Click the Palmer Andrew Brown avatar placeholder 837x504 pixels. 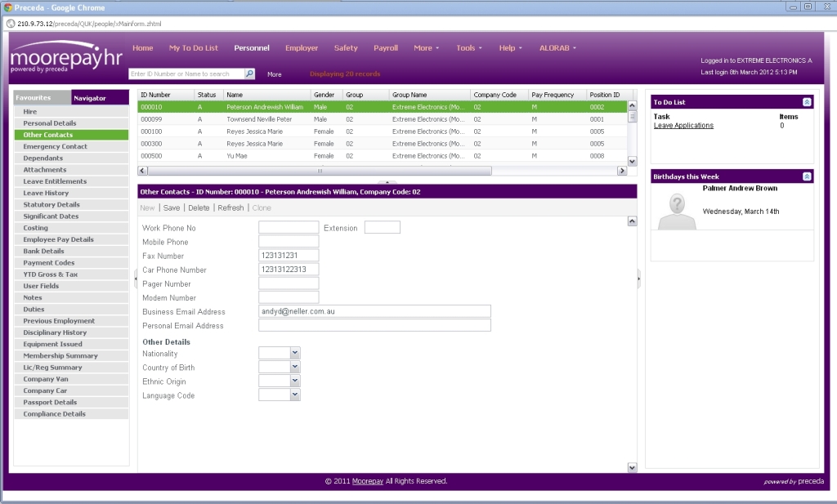click(x=677, y=212)
